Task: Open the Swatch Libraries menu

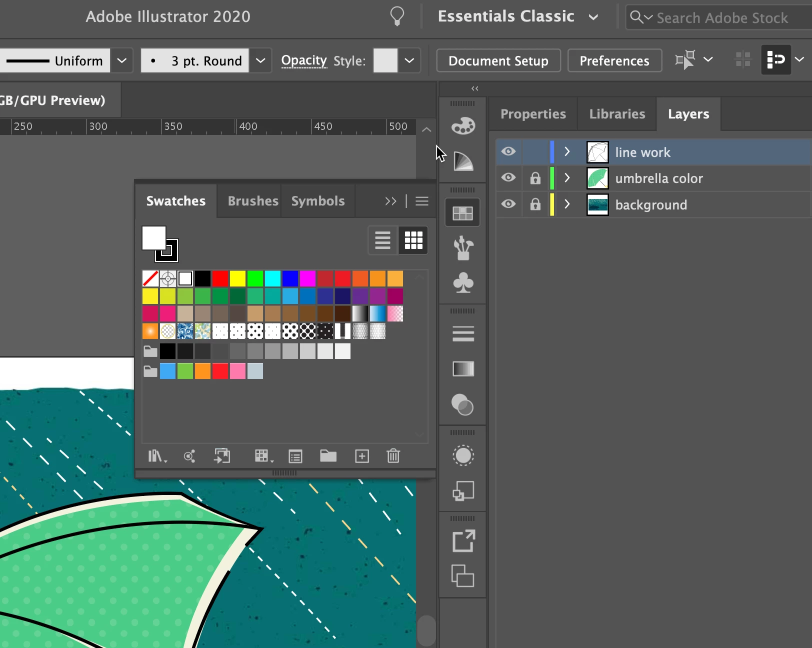Action: click(x=157, y=456)
